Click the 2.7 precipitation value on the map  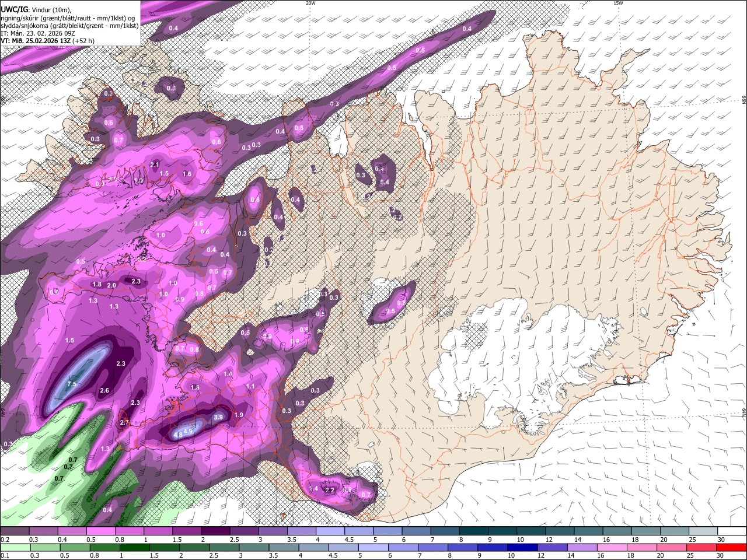click(124, 422)
